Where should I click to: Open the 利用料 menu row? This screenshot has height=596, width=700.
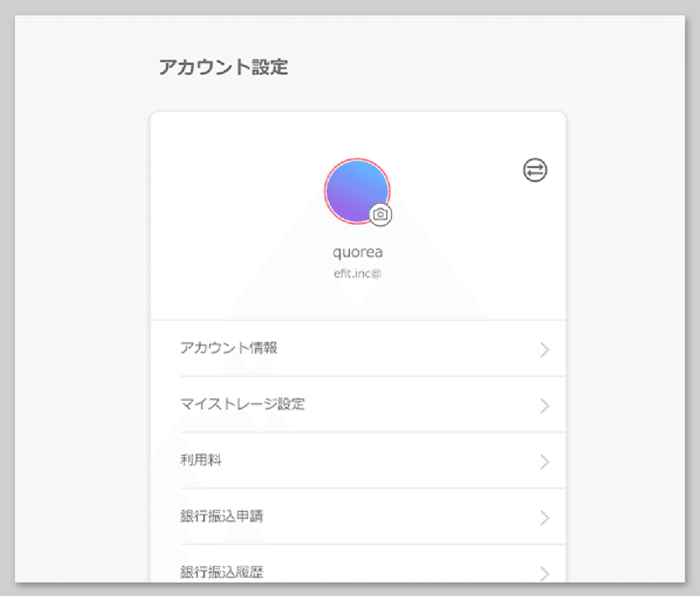pos(359,460)
